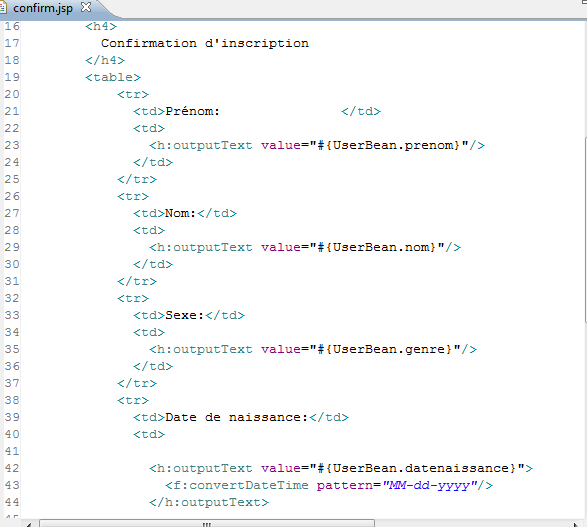Click the vertical scrollbar thumb
The height and width of the screenshot is (527, 587).
point(585,230)
